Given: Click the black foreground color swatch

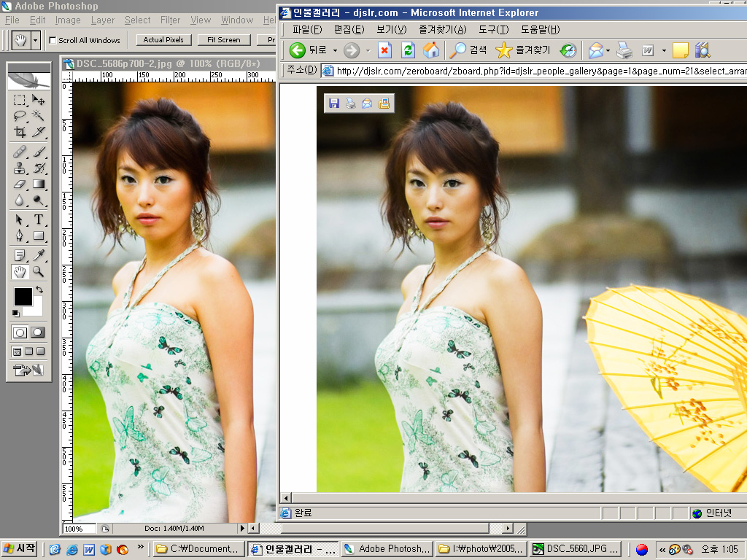Looking at the screenshot, I should pos(22,296).
